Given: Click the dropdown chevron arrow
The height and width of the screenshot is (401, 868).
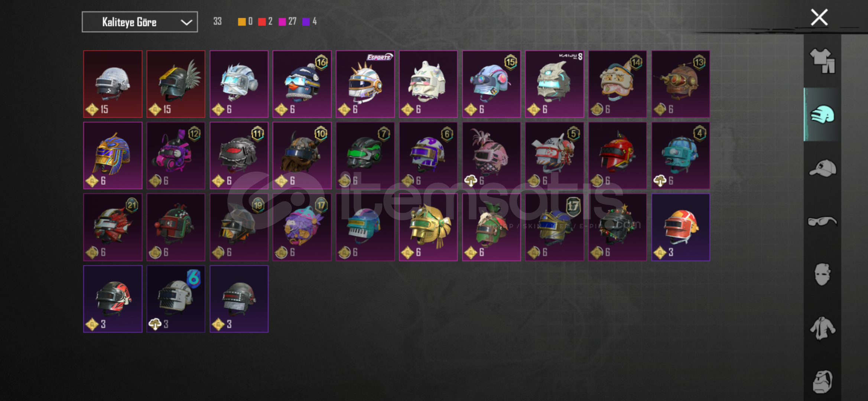Looking at the screenshot, I should [x=186, y=22].
